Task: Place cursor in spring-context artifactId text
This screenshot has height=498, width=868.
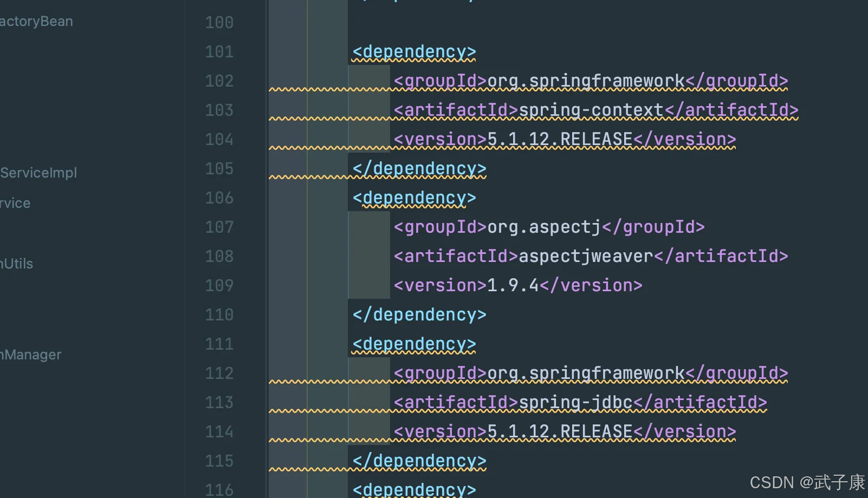Action: [591, 110]
